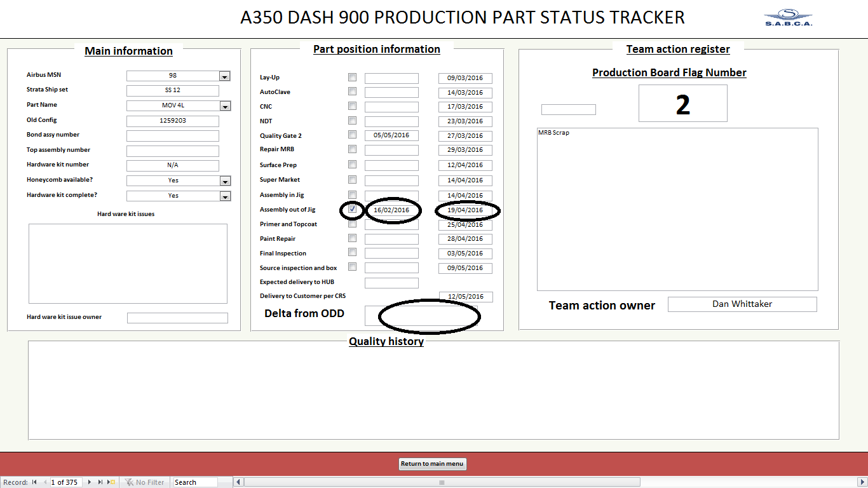The width and height of the screenshot is (868, 488).
Task: Go to the previous record arrow
Action: click(44, 482)
